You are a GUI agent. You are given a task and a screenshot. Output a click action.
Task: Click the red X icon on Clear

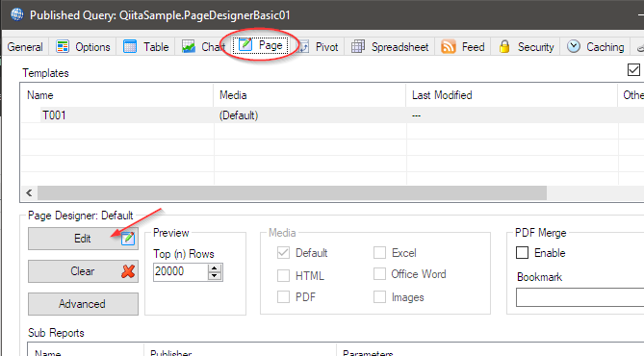coord(128,271)
